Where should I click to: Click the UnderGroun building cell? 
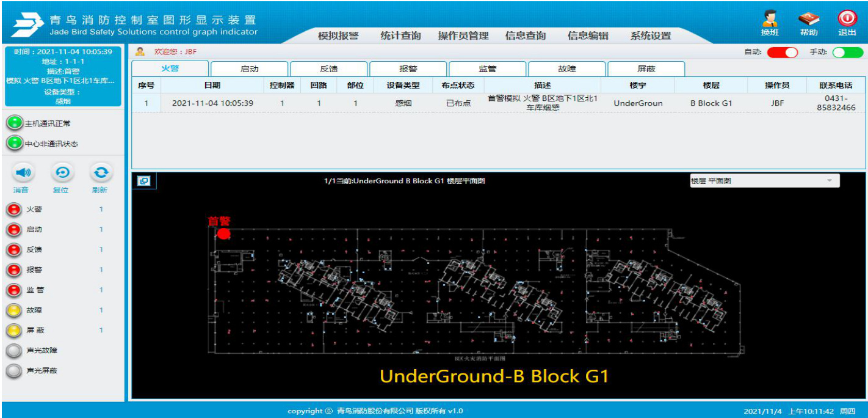click(638, 103)
